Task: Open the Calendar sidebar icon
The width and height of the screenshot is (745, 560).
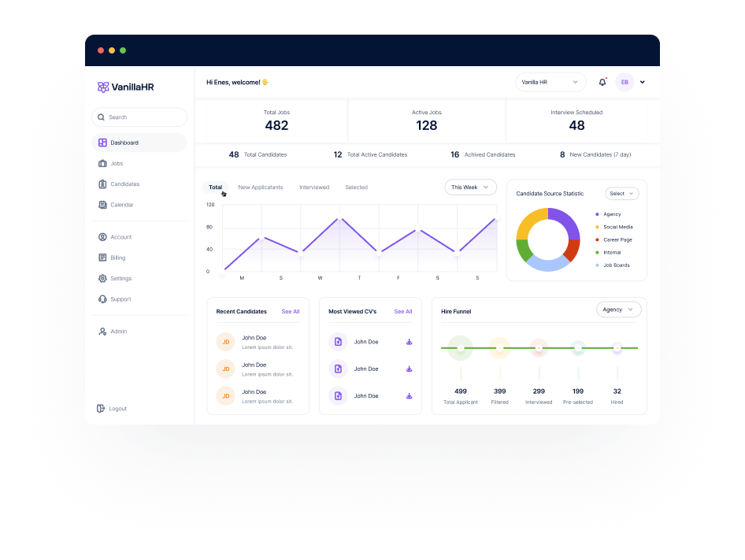Action: [102, 205]
